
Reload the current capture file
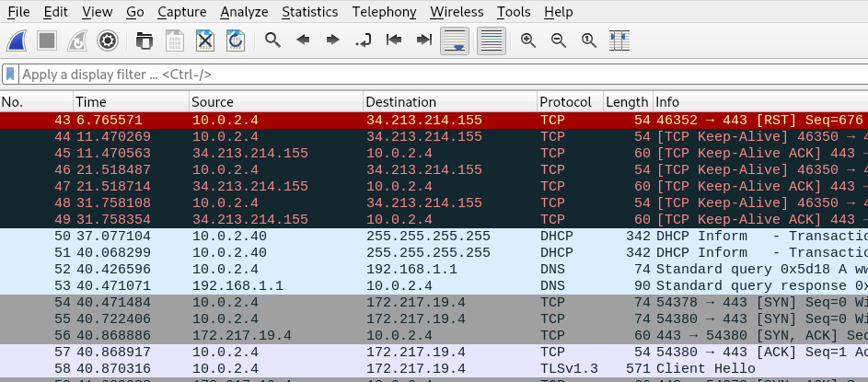236,41
